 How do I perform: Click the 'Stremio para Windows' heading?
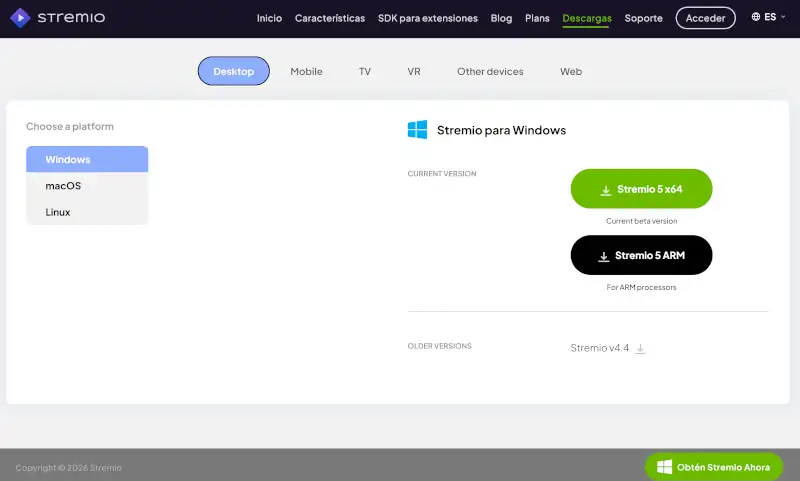click(x=501, y=130)
